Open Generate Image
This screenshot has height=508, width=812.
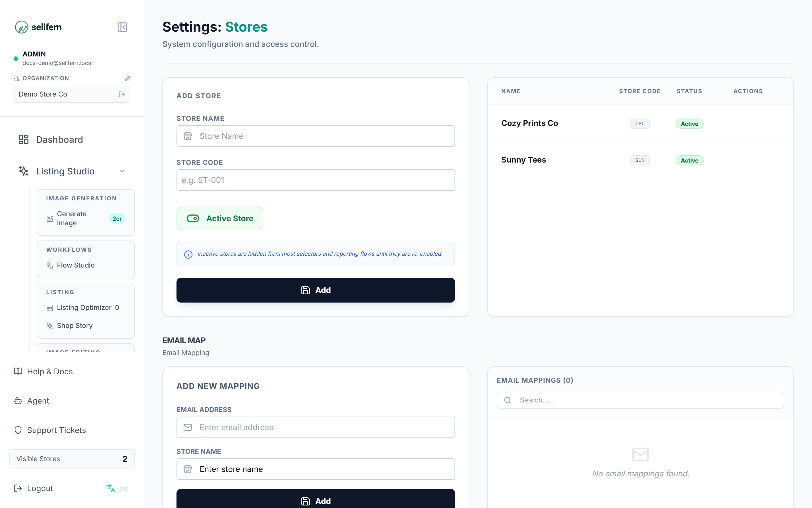point(85,218)
